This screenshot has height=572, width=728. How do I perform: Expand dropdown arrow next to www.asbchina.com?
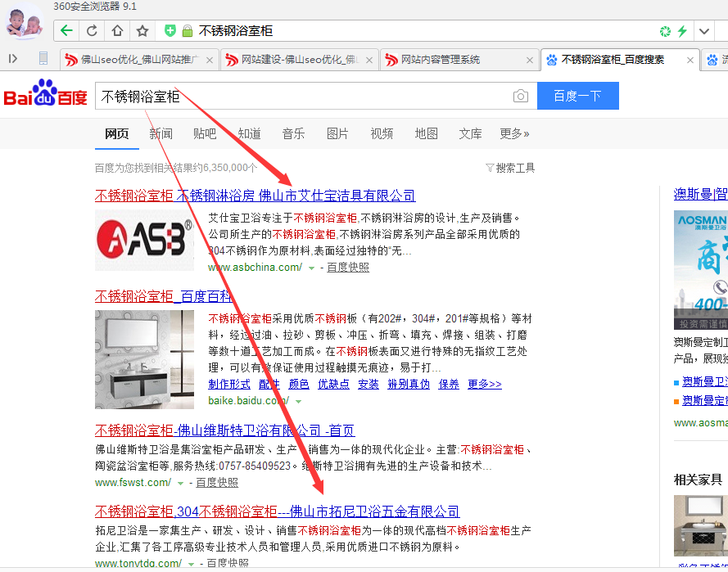click(x=311, y=268)
